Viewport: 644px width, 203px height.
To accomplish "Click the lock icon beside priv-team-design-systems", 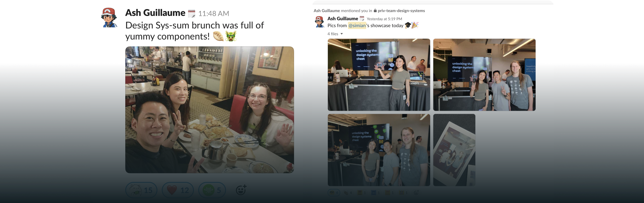I will coord(375,10).
